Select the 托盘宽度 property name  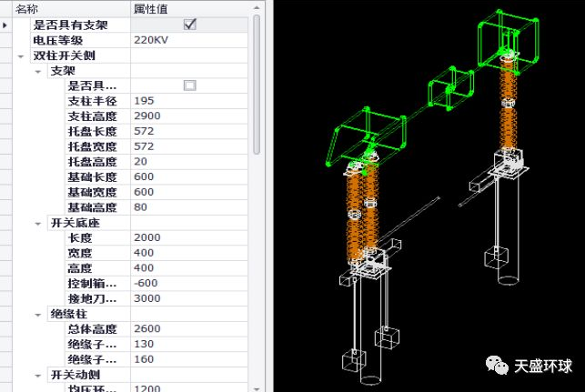(x=92, y=147)
